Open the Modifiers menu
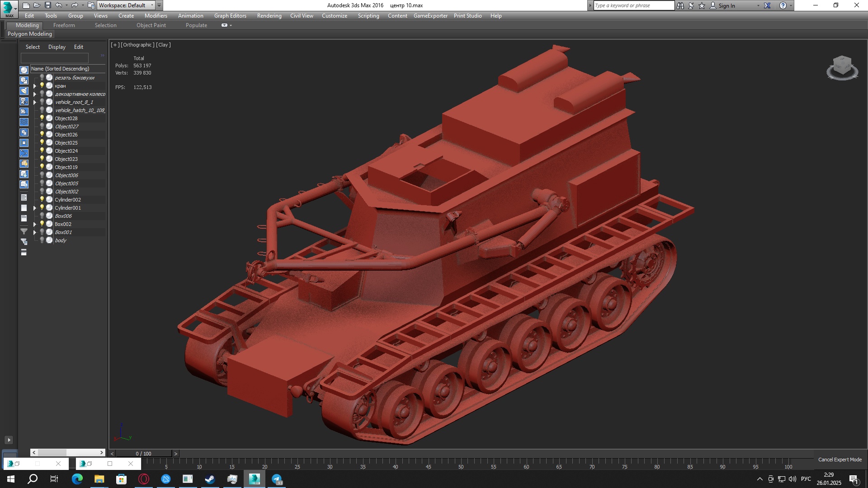This screenshot has width=868, height=488. point(156,16)
